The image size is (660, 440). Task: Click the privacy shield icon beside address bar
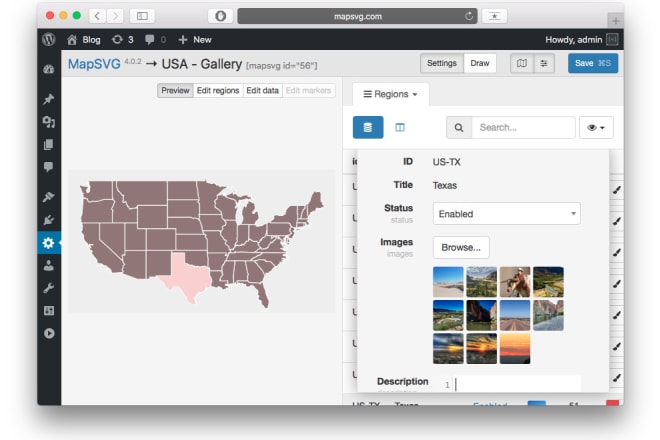(221, 16)
